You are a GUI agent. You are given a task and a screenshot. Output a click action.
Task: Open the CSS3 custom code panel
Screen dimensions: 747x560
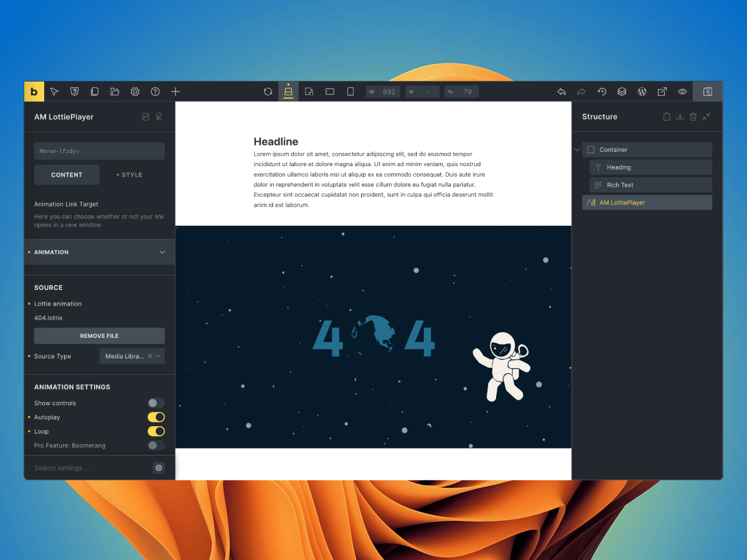[x=75, y=91]
